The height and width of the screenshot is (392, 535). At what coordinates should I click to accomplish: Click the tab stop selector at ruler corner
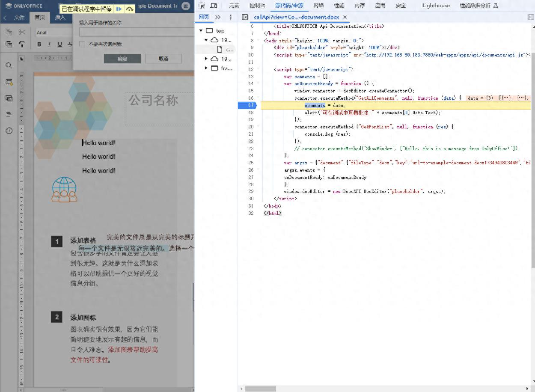coord(22,59)
